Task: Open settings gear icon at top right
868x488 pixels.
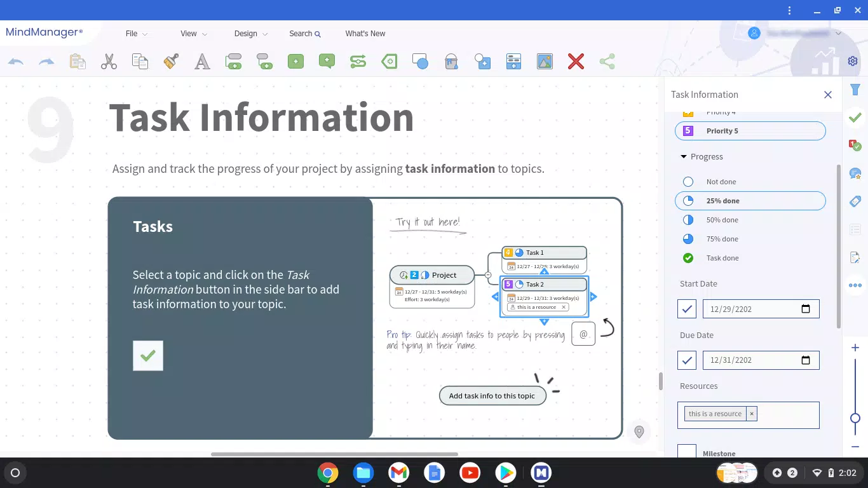Action: pyautogui.click(x=853, y=61)
